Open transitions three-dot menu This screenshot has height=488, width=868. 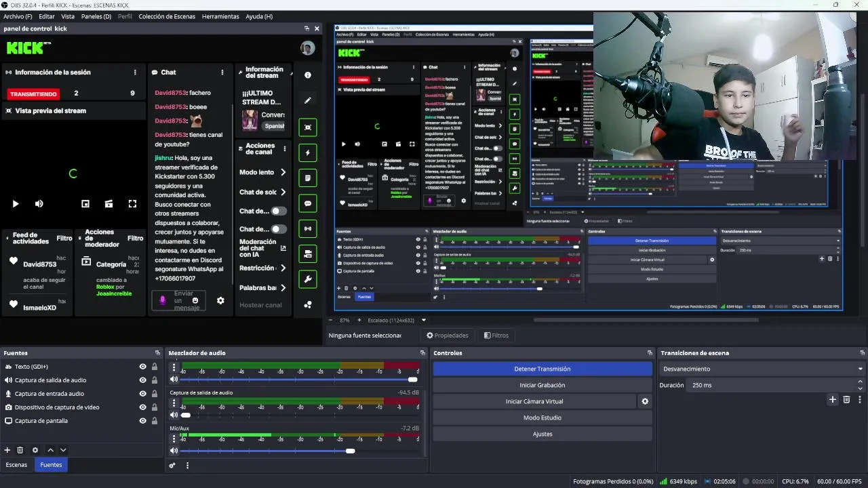[x=860, y=400]
